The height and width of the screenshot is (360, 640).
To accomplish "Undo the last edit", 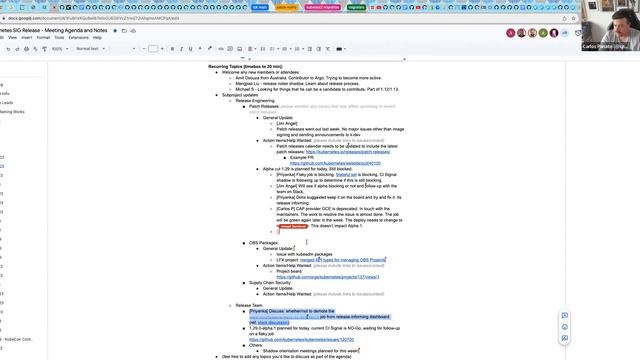I will 8,49.
